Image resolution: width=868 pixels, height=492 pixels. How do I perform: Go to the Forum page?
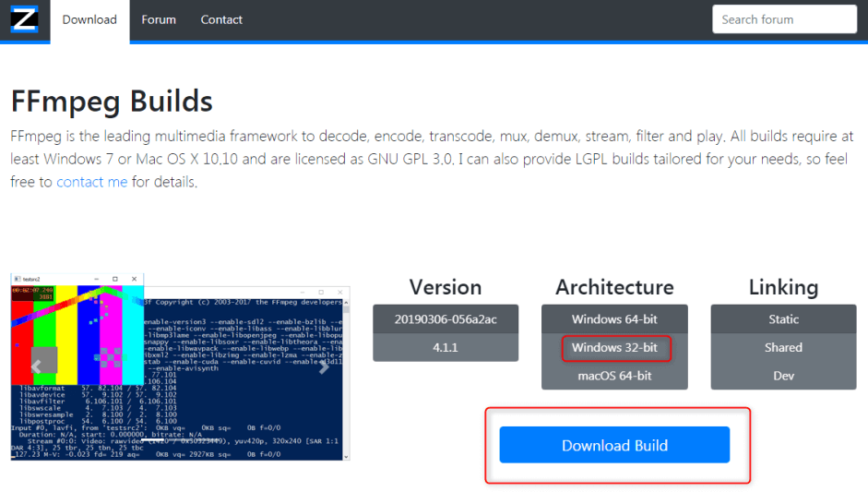(159, 20)
